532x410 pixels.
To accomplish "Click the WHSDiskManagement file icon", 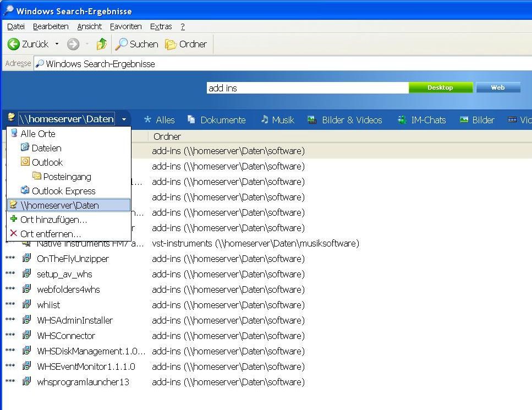I will click(26, 351).
